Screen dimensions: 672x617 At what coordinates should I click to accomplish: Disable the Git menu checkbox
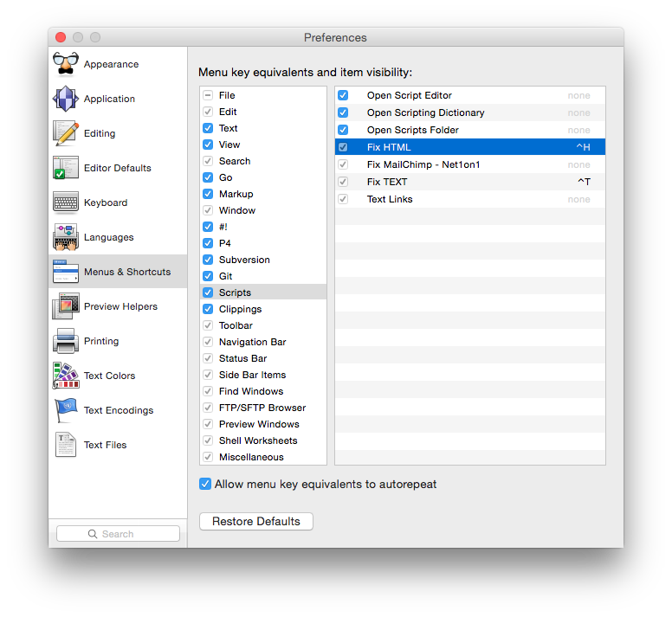(x=208, y=276)
